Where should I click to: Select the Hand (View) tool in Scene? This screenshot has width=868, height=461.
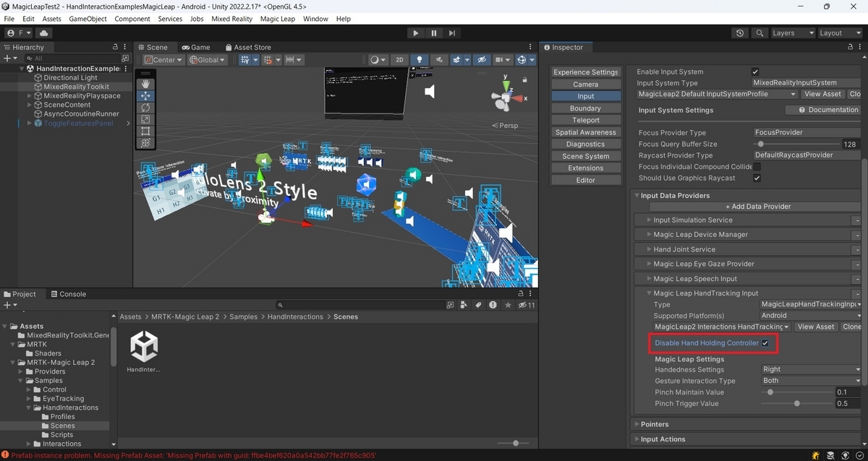coord(145,84)
